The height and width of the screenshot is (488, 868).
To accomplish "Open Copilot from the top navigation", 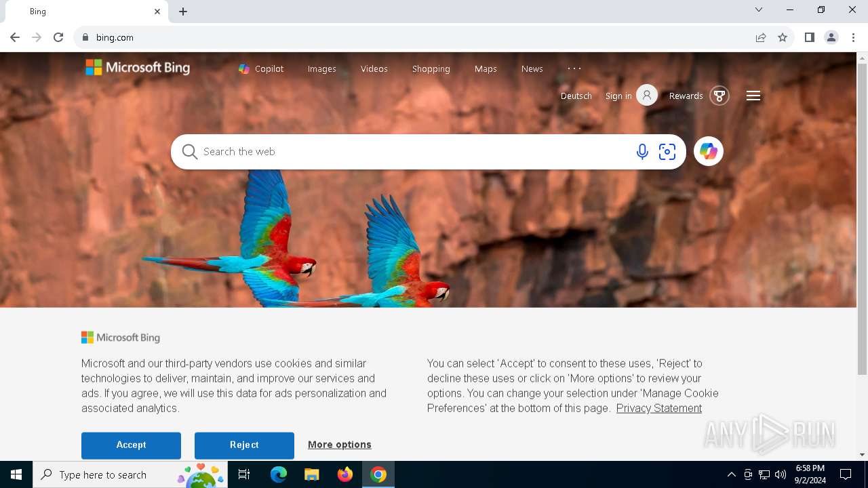I will (x=261, y=68).
